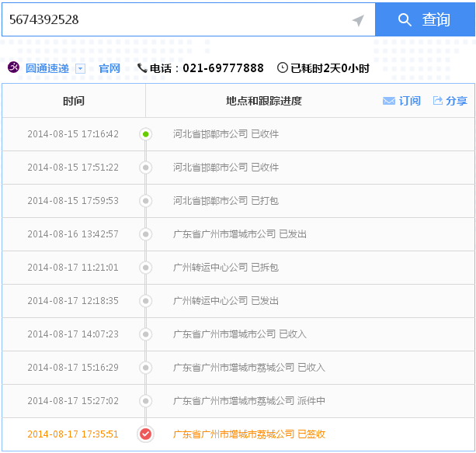Screen dimensions: 476x453
Task: Click the share arrow icon
Action: tap(437, 100)
